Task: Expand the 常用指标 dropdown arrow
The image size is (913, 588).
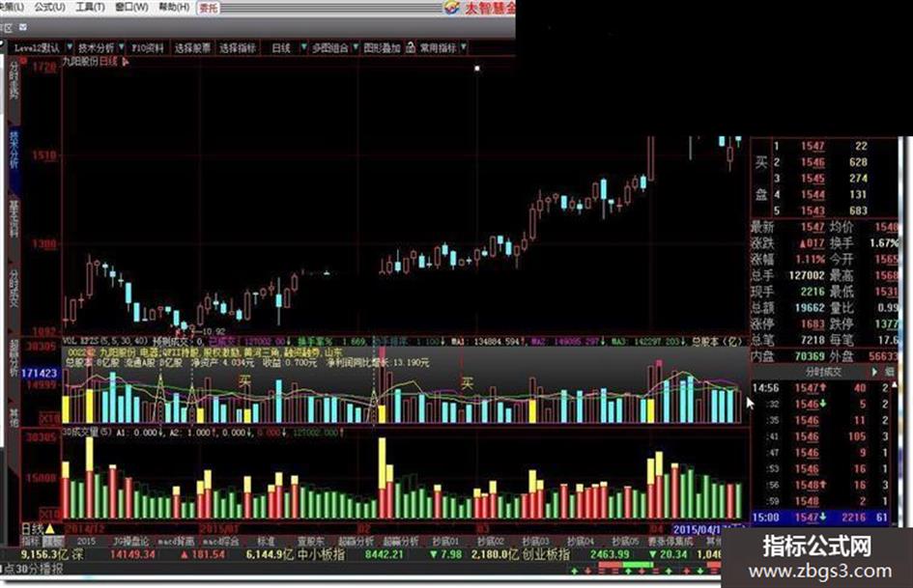Action: 464,47
